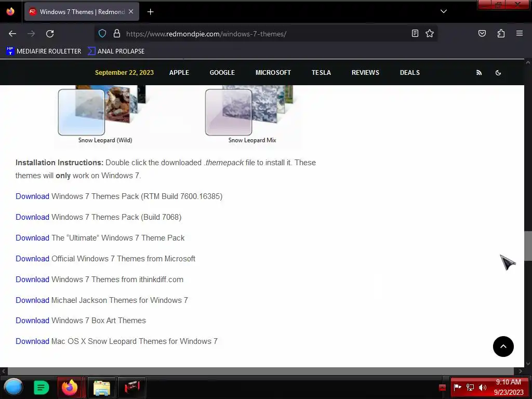Open the red hardware app in taskbar
The width and height of the screenshot is (532, 399).
[132, 387]
